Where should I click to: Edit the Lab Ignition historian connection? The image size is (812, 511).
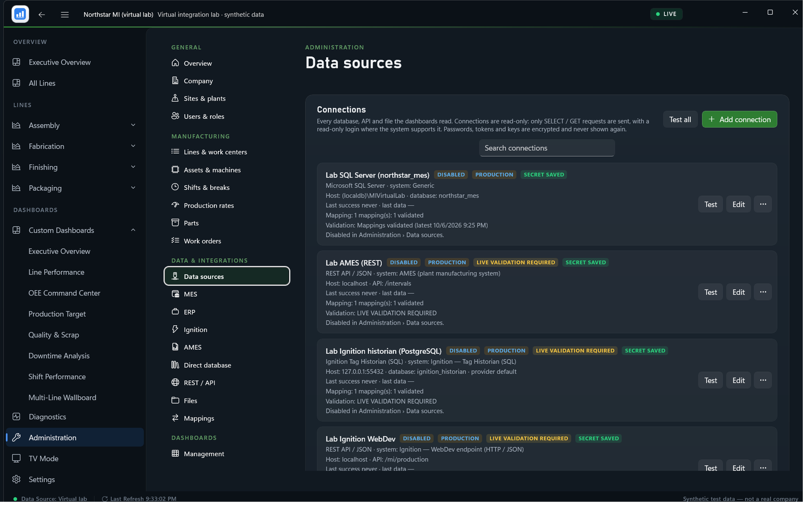tap(738, 381)
